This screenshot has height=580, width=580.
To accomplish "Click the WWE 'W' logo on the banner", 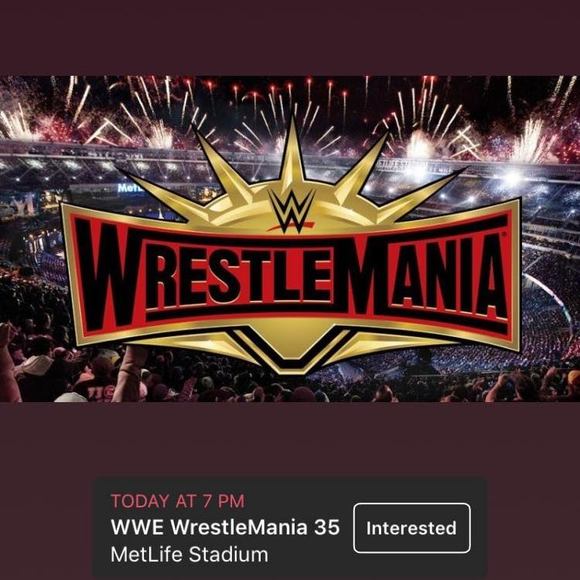I will [x=291, y=211].
